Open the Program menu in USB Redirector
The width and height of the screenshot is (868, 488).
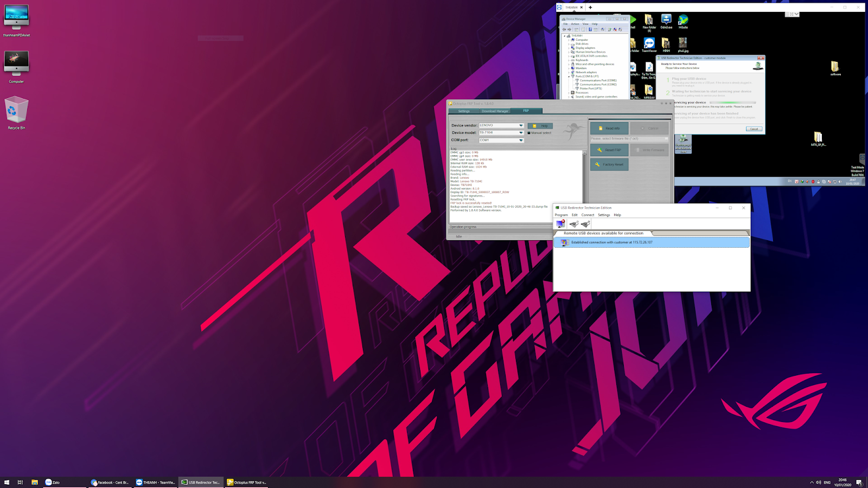coord(561,215)
